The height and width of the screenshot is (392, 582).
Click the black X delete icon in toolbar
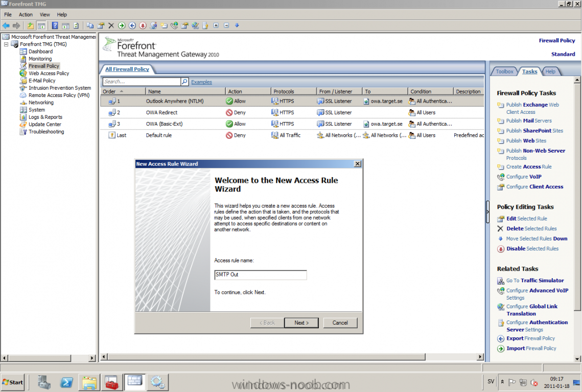(x=111, y=26)
